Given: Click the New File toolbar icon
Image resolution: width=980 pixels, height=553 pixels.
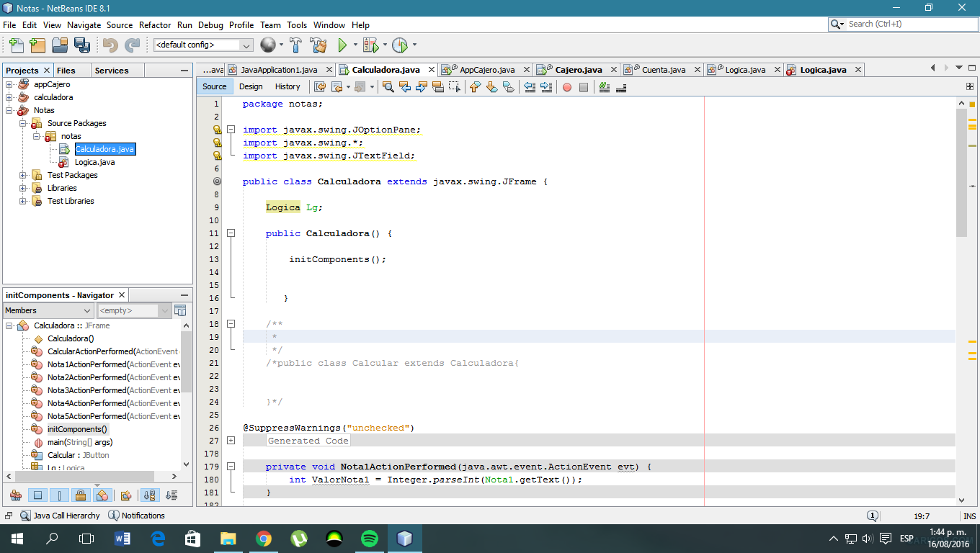Looking at the screenshot, I should (16, 45).
